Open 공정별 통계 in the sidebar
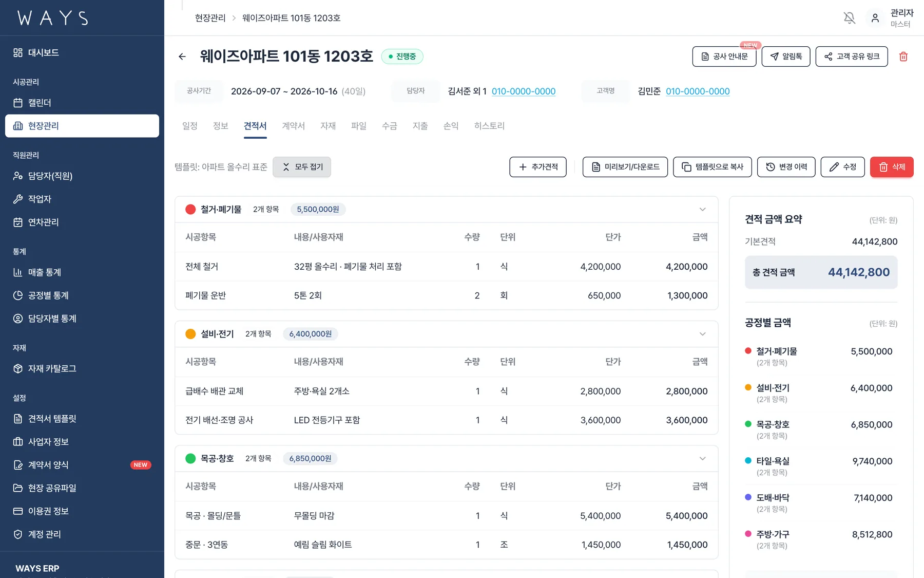Screen dimensions: 924x578 82,295
